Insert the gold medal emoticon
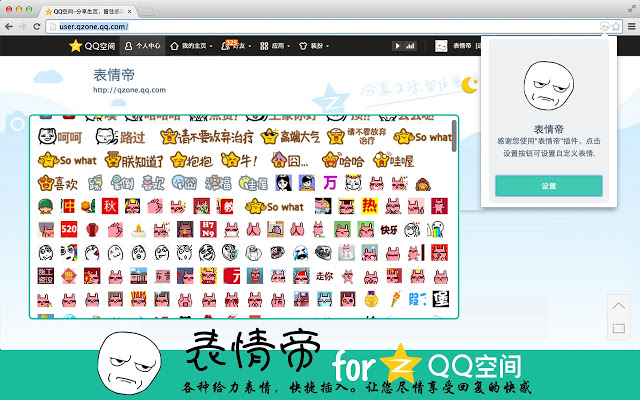640x400 pixels. tap(371, 300)
